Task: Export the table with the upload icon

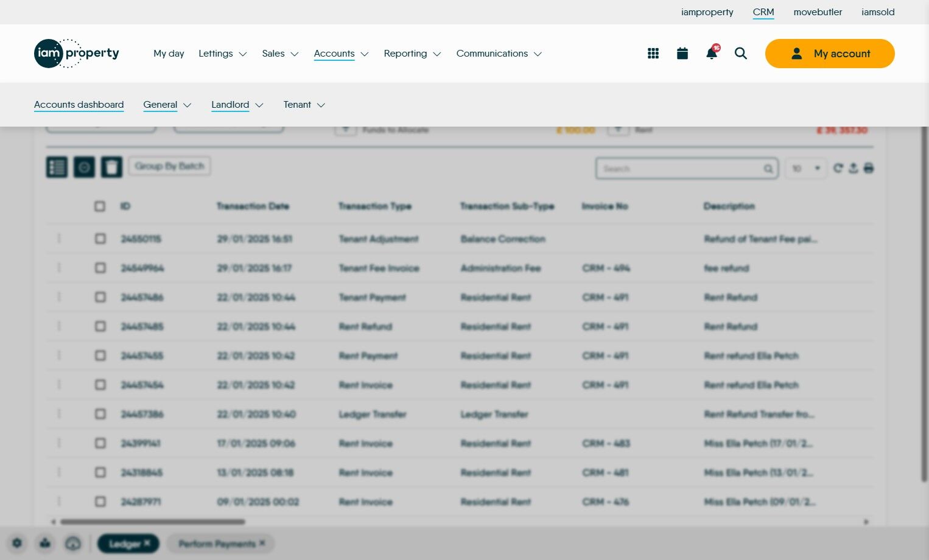Action: 854,168
